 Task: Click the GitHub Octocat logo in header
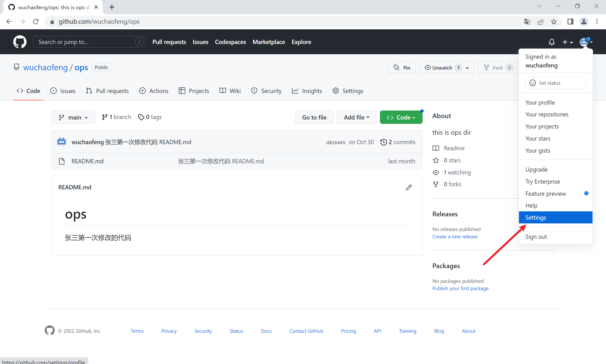20,42
